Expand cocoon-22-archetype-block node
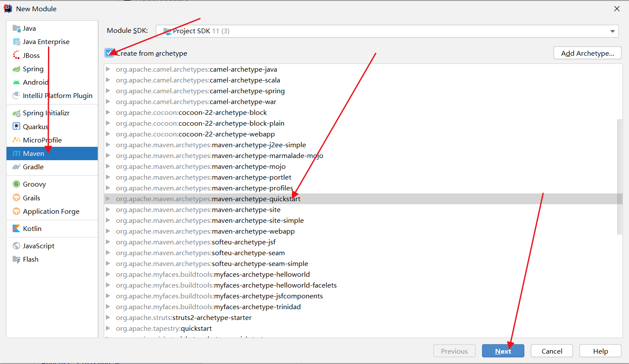This screenshot has height=364, width=629. tap(108, 112)
